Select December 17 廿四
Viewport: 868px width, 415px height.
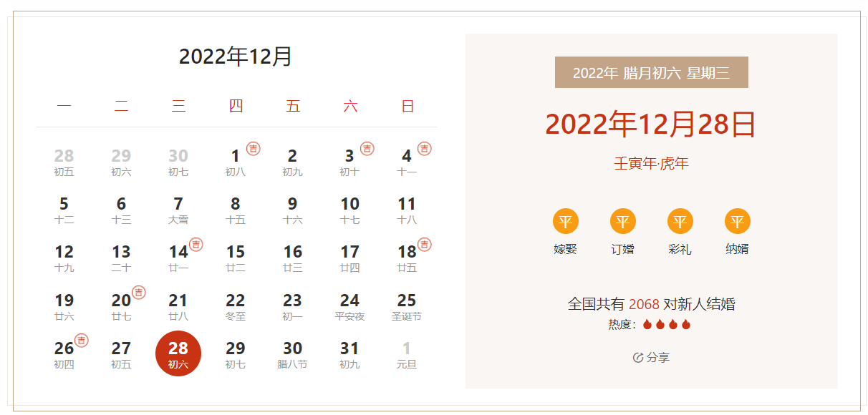(x=349, y=258)
